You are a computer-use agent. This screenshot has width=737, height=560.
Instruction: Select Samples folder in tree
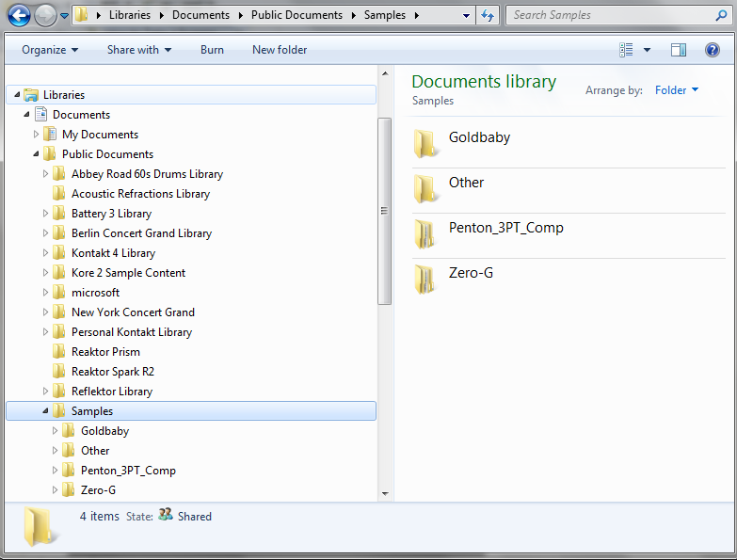pyautogui.click(x=92, y=411)
